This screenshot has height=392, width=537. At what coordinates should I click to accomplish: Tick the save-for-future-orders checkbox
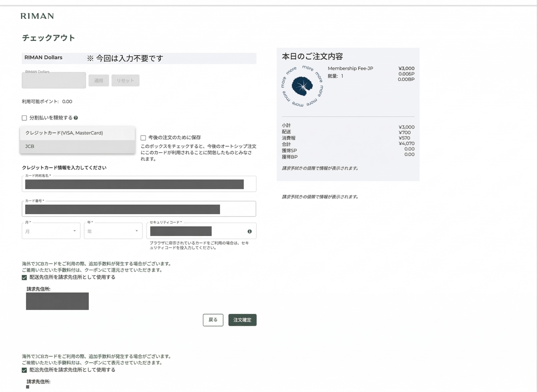(143, 138)
